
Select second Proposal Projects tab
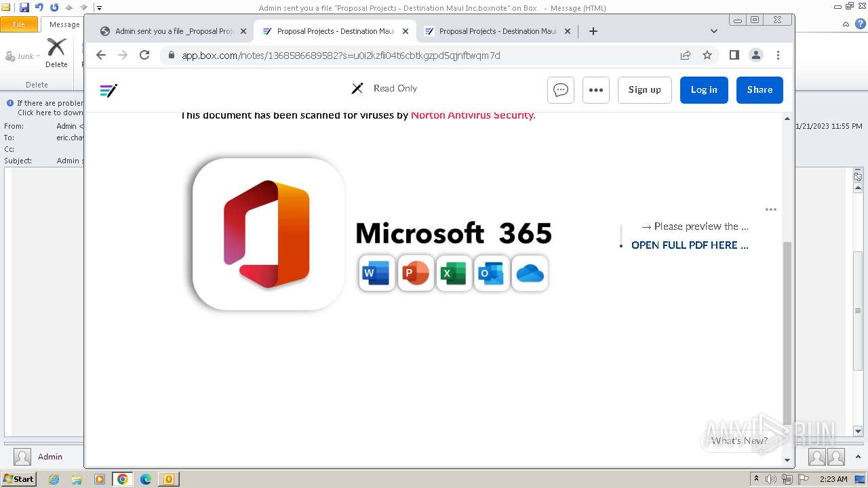pos(335,31)
